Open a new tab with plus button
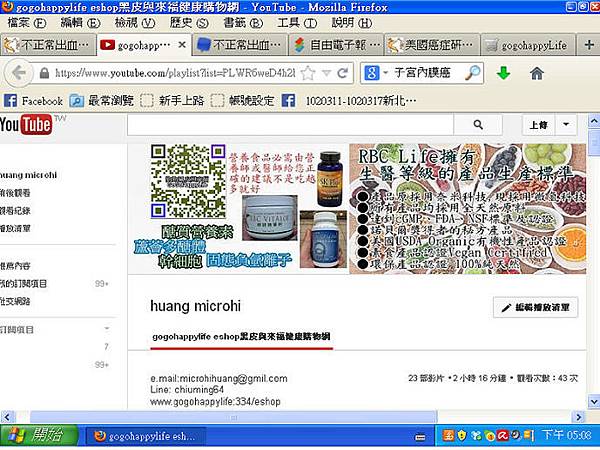The height and width of the screenshot is (450, 600). pos(589,45)
